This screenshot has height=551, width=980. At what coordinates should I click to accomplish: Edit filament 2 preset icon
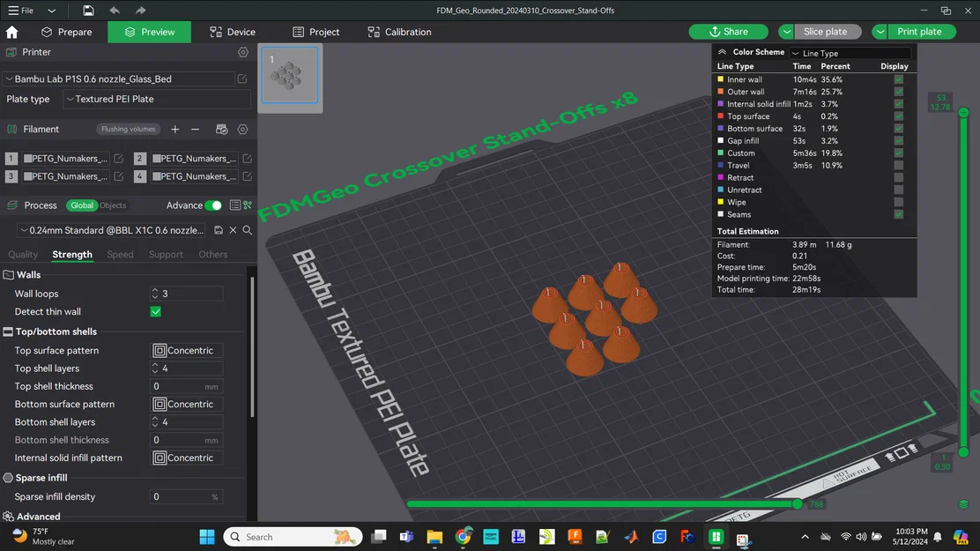click(x=248, y=158)
